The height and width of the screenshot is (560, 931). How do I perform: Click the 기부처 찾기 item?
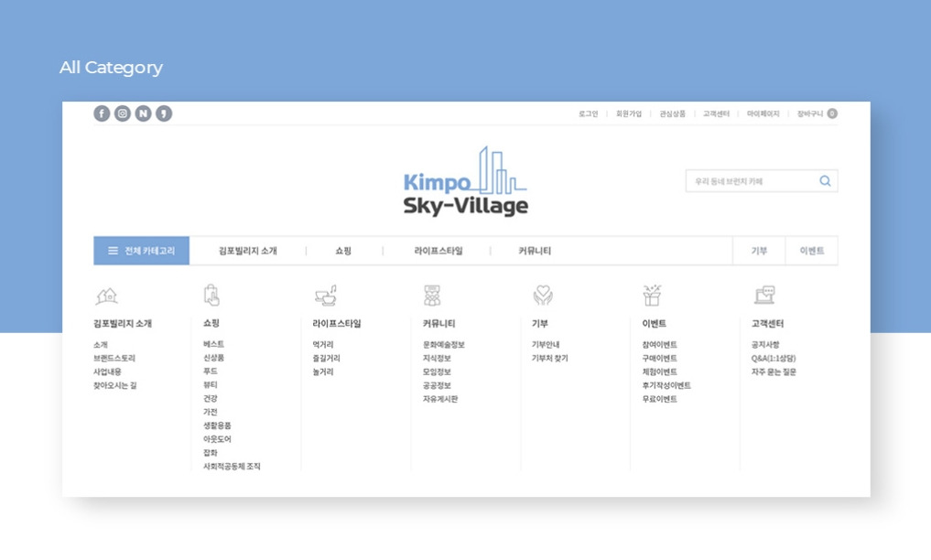click(550, 359)
